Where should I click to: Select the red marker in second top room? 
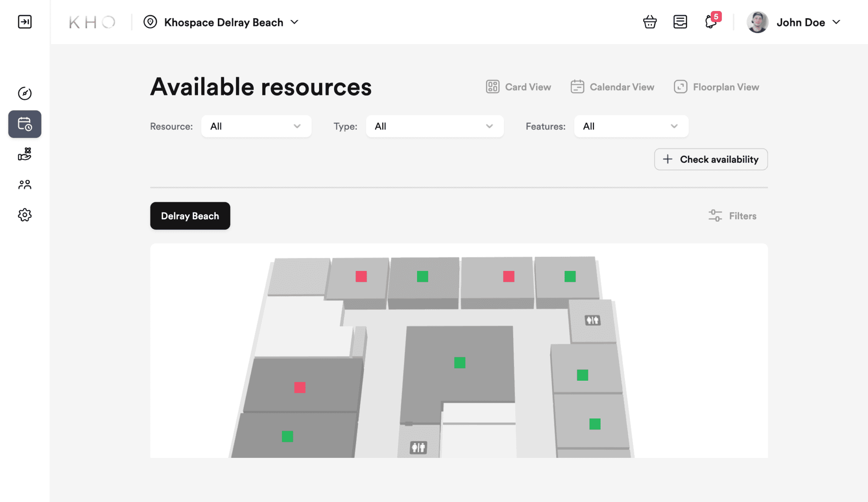(x=361, y=276)
